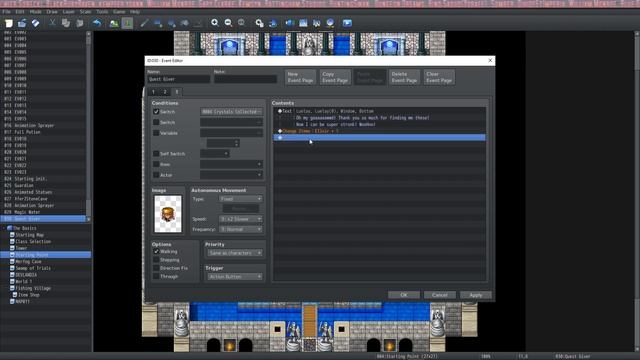
Task: Open the Draw menu
Action: [52, 12]
